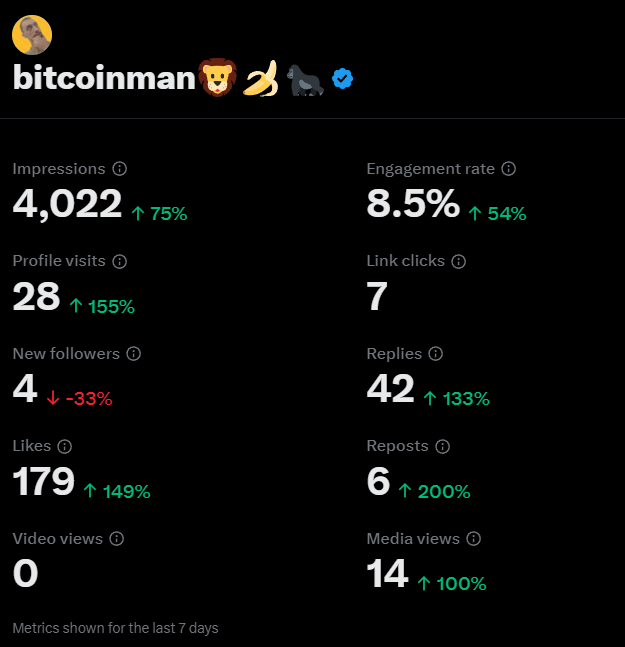Viewport: 625px width, 647px height.
Task: Open the Engagement rate info icon
Action: click(508, 169)
